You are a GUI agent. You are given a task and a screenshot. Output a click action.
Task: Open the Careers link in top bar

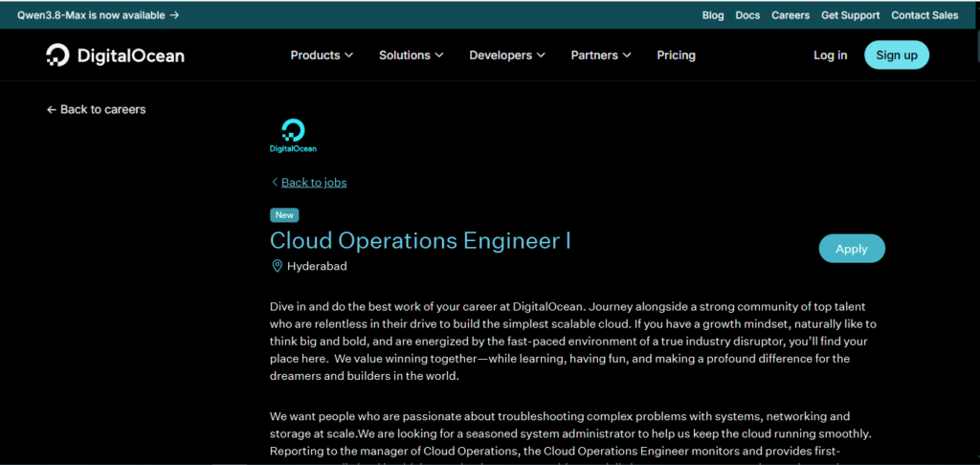(791, 15)
